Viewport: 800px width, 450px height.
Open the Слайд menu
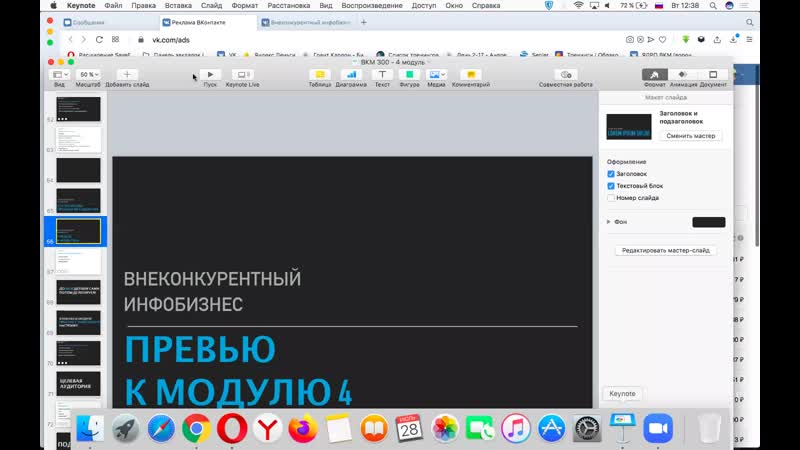pyautogui.click(x=211, y=6)
